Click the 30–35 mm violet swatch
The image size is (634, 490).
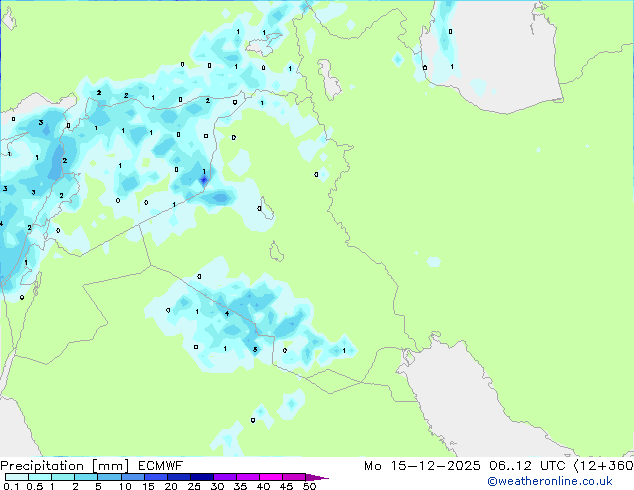[x=224, y=477]
